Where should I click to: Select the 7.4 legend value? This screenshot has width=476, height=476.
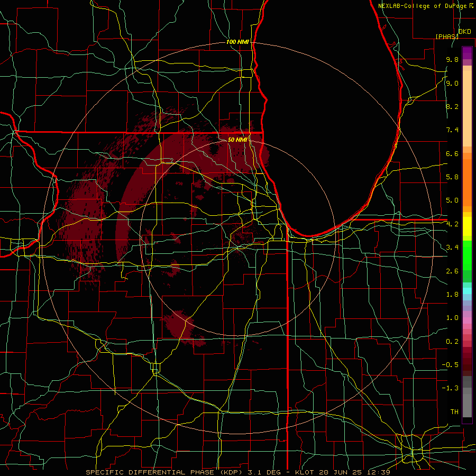[x=452, y=130]
